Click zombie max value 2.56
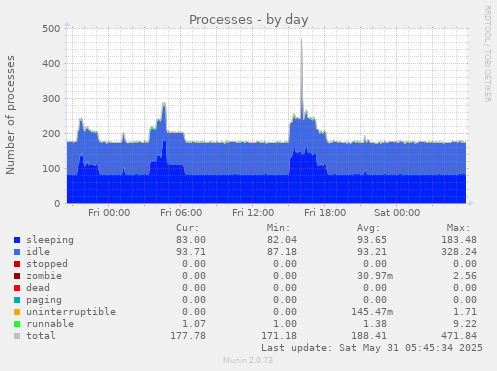 point(465,276)
